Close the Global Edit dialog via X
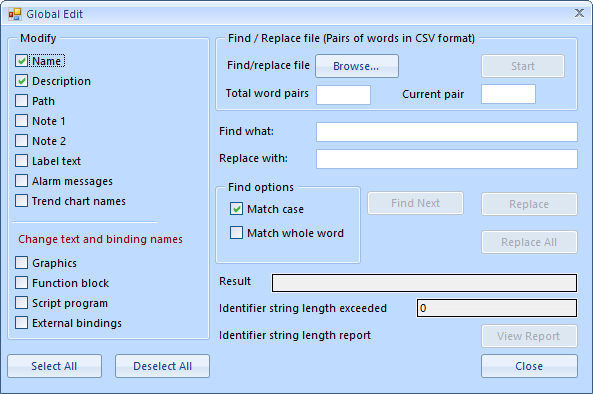The height and width of the screenshot is (394, 593). (x=579, y=13)
